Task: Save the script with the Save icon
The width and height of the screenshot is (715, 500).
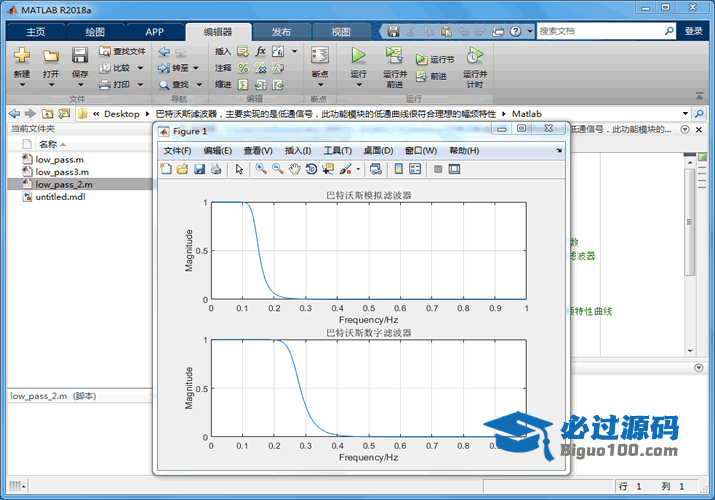Action: tap(80, 56)
